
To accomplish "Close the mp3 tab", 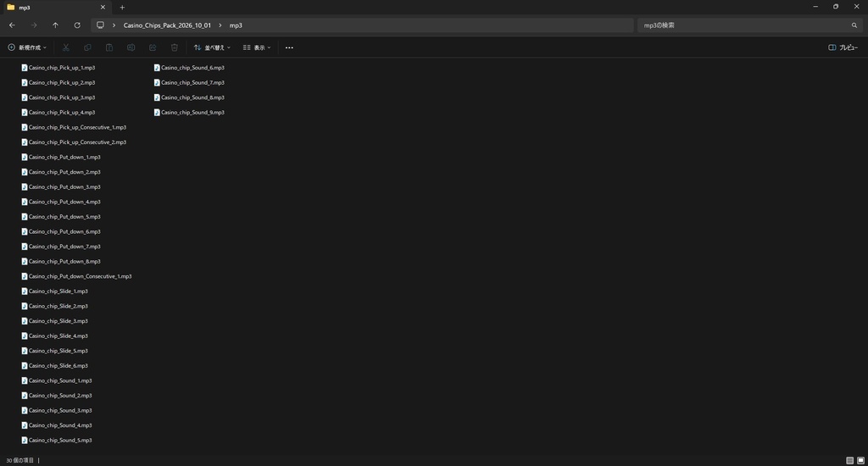I will [x=103, y=7].
